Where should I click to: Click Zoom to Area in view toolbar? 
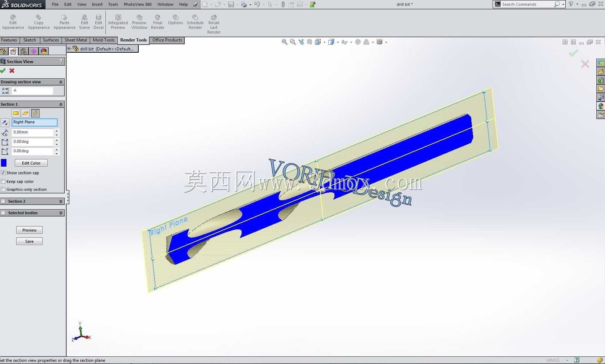(x=293, y=42)
